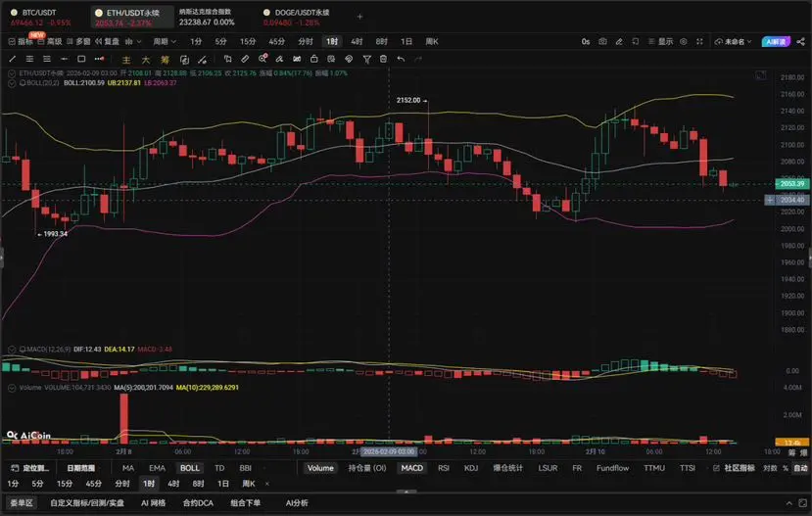Activate the zoom magnifier tool
This screenshot has width=812, height=516.
[263, 59]
